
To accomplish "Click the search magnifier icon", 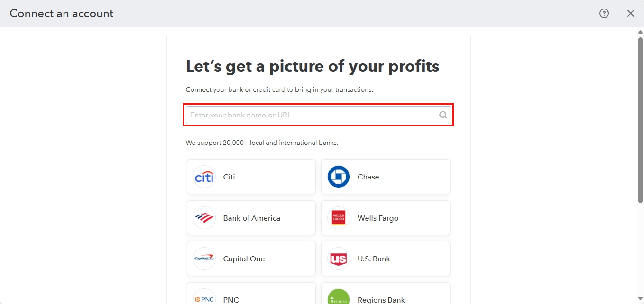I will (443, 115).
